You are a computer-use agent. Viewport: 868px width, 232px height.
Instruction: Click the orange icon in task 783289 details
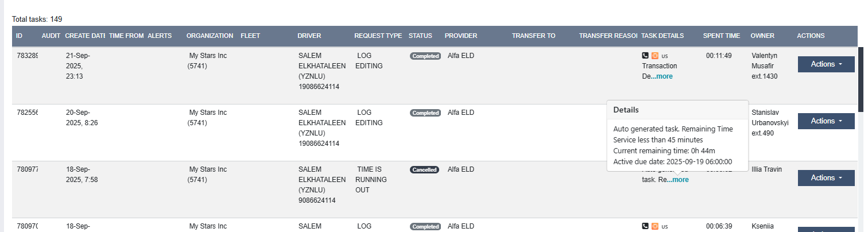[655, 56]
